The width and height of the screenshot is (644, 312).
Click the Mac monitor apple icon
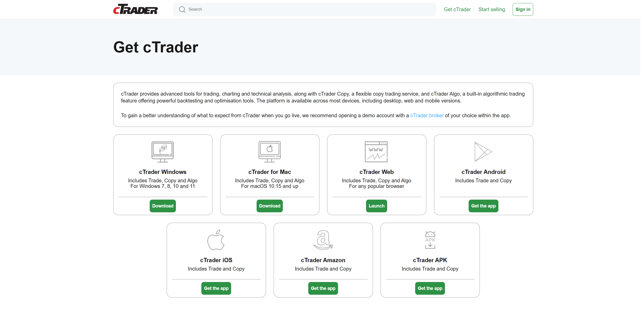270,152
